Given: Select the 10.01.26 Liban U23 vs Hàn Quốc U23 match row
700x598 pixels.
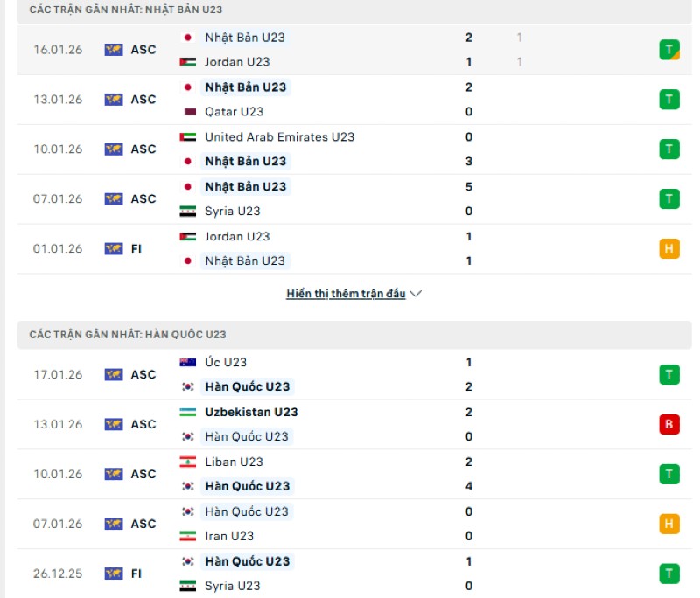Looking at the screenshot, I should tap(350, 475).
